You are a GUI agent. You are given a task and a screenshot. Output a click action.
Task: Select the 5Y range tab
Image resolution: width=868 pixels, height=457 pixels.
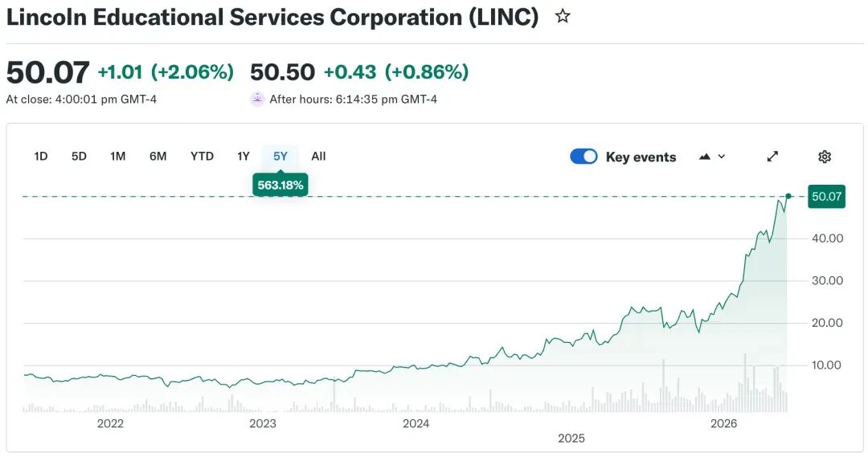pyautogui.click(x=280, y=156)
